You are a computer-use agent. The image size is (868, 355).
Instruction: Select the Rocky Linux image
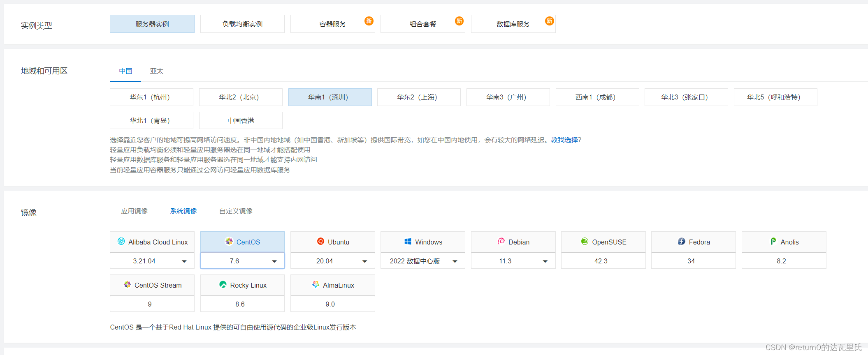[x=242, y=285]
